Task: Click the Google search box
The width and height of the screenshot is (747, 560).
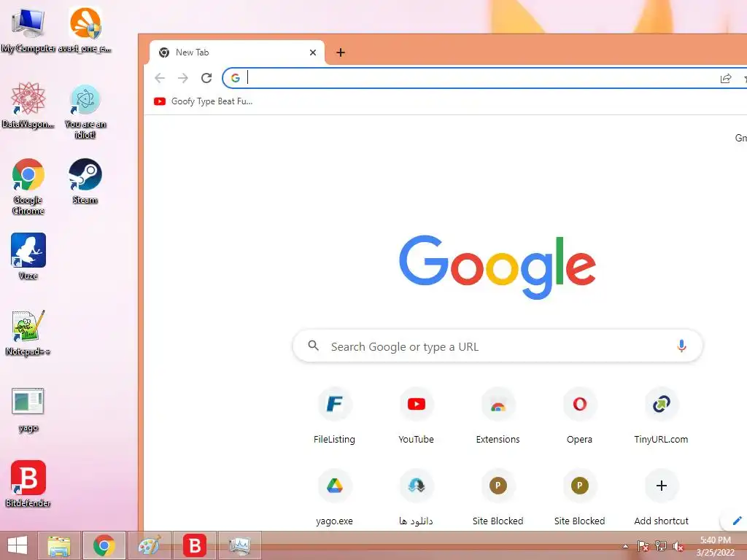Action: pyautogui.click(x=498, y=346)
